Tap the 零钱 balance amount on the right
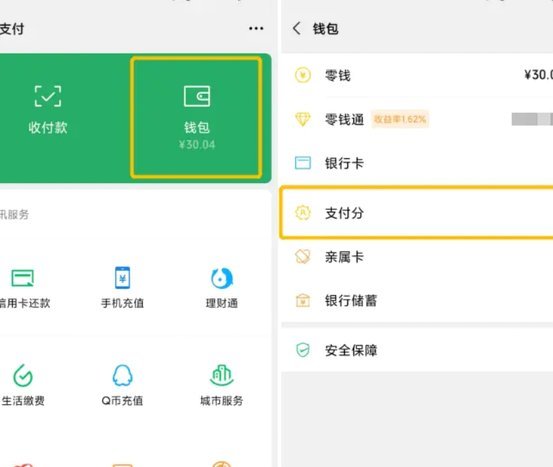 pyautogui.click(x=538, y=75)
